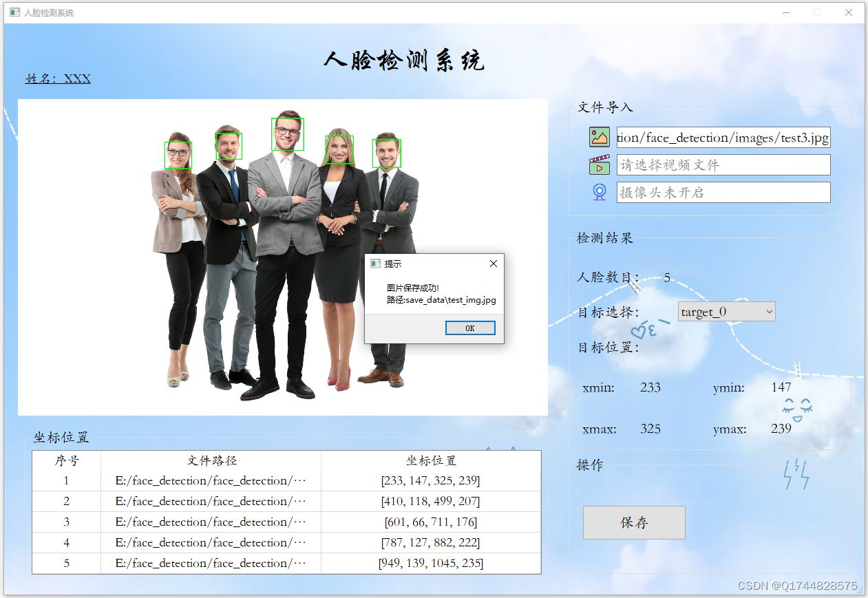Click the video file import icon
Viewport: 868px width, 598px height.
click(600, 165)
